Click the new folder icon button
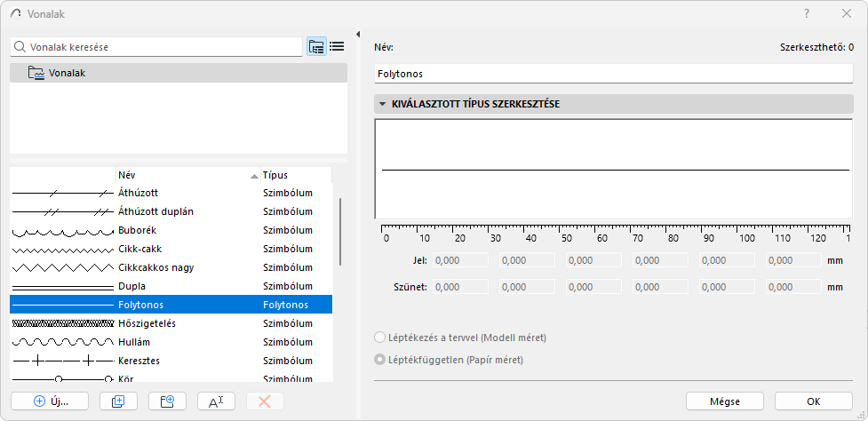 168,401
